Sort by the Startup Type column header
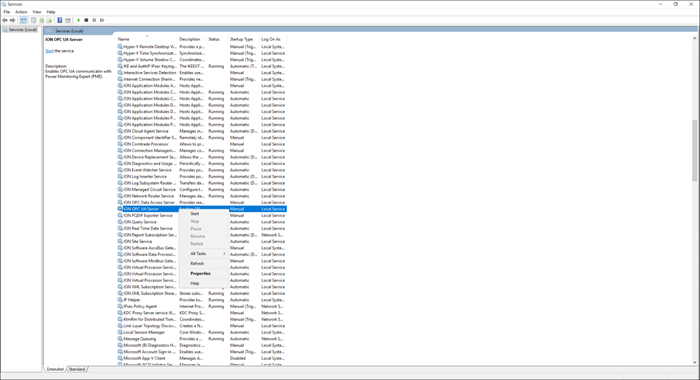700x380 pixels. (x=244, y=39)
